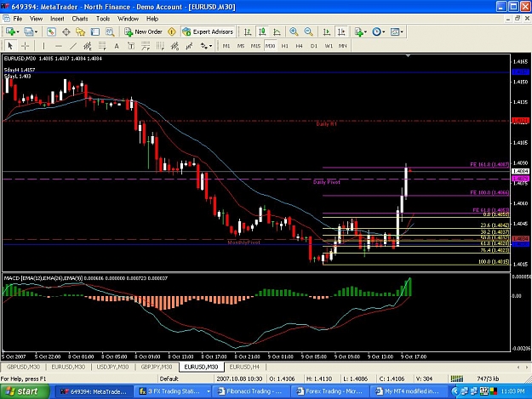
Task: Toggle Auto Scroll chart icon
Action: pyautogui.click(x=326, y=31)
